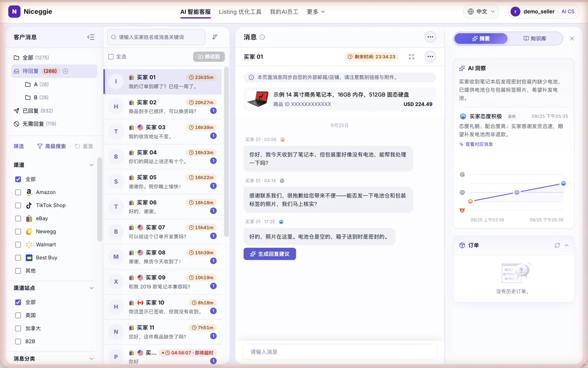
Task: Click the demo_seller avatar icon
Action: click(x=515, y=11)
